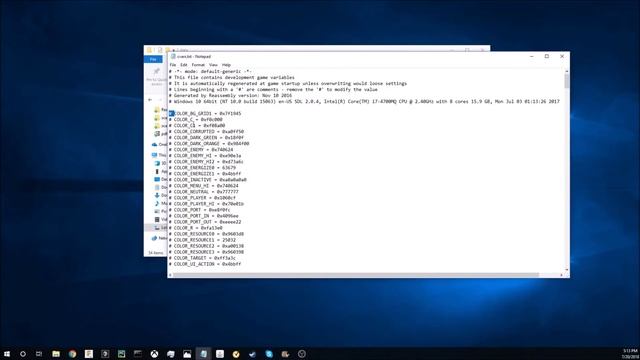Switch to active Notepad taskbar button
This screenshot has width=640, height=360.
click(203, 354)
